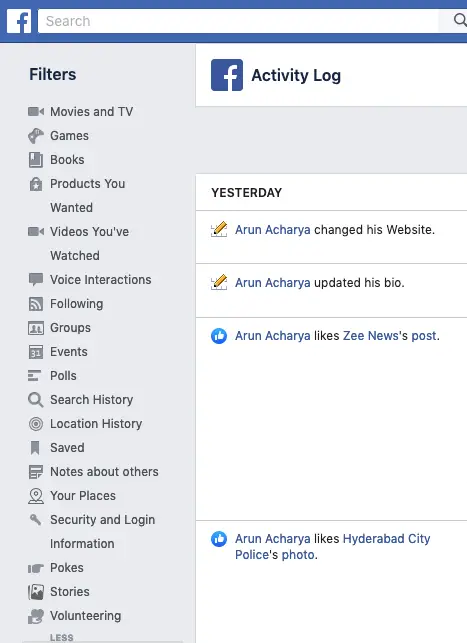The width and height of the screenshot is (467, 643).
Task: Click pencil icon beside updated his bio
Action: point(219,282)
